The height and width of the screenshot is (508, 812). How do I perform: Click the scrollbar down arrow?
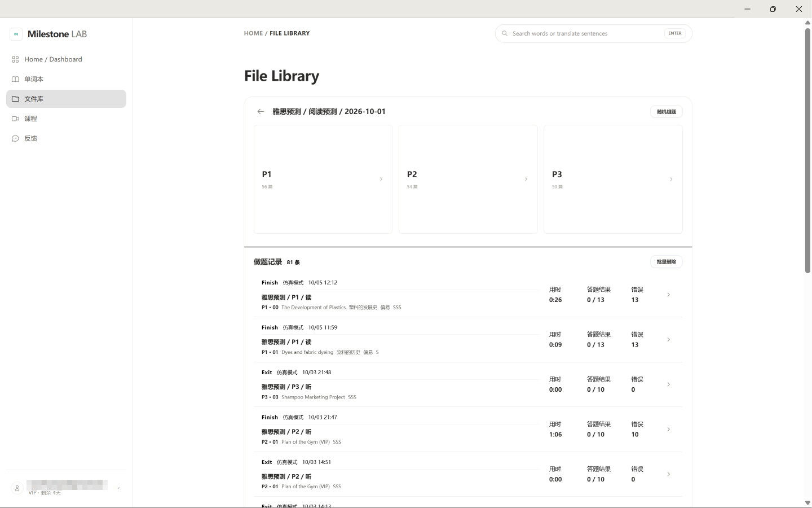807,503
